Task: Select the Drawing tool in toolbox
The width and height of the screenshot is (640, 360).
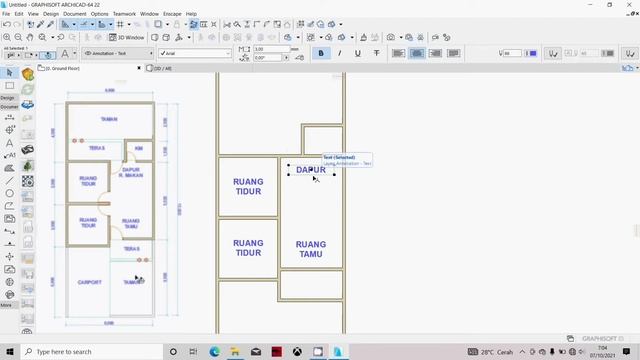Action: pos(9,219)
